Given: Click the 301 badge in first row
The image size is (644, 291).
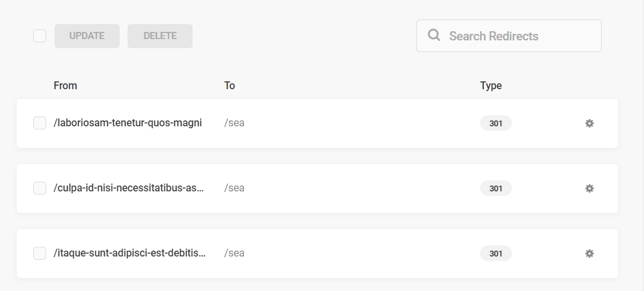Looking at the screenshot, I should pos(496,123).
